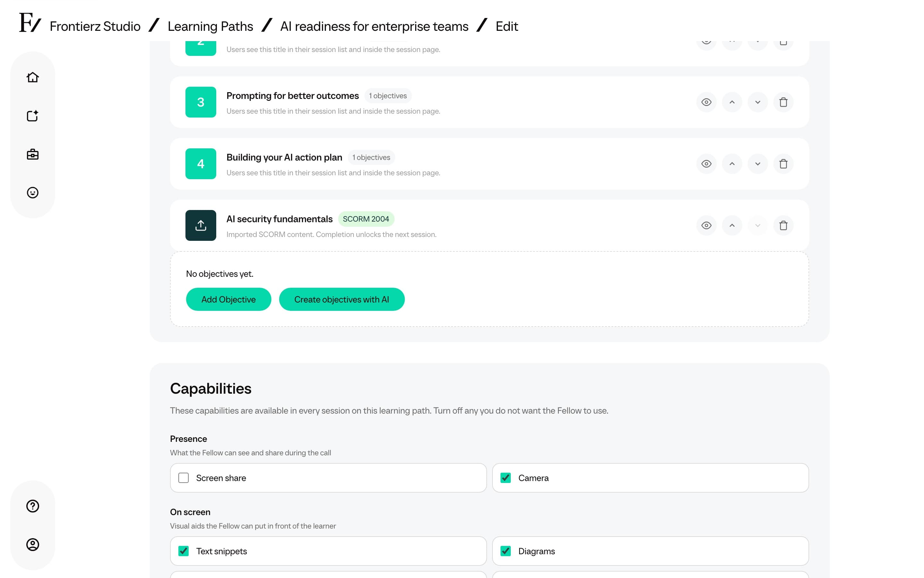Move Prompting for better outcomes up
The width and height of the screenshot is (924, 578).
(x=732, y=102)
